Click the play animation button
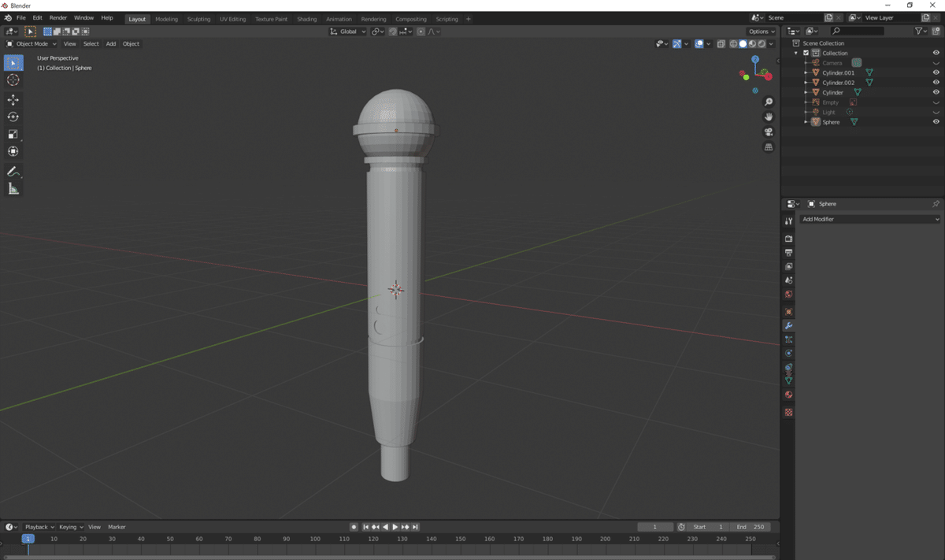Image resolution: width=945 pixels, height=560 pixels. (395, 527)
